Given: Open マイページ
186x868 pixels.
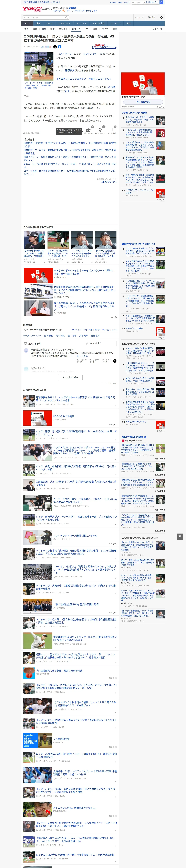Looking at the screenshot, I should tap(139, 18).
